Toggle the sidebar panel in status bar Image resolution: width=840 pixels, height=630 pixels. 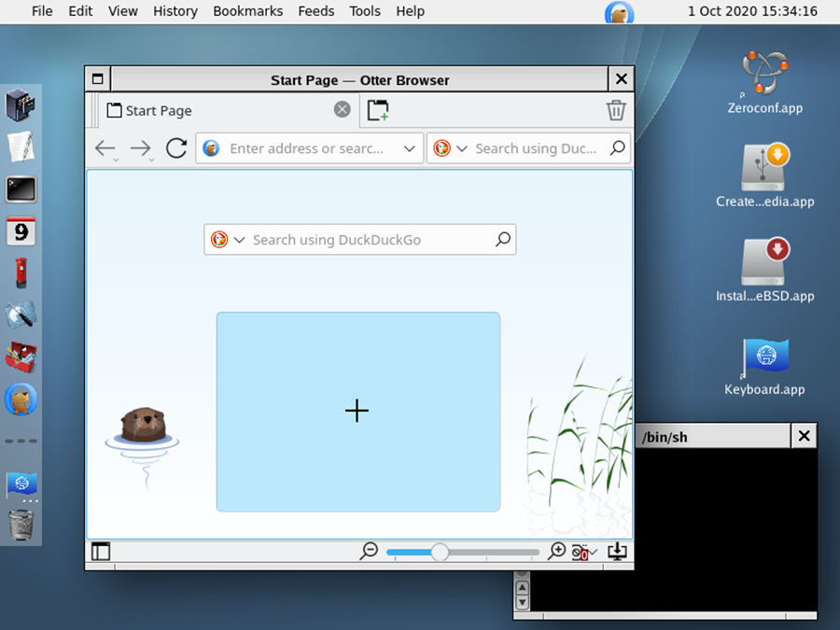pyautogui.click(x=100, y=552)
